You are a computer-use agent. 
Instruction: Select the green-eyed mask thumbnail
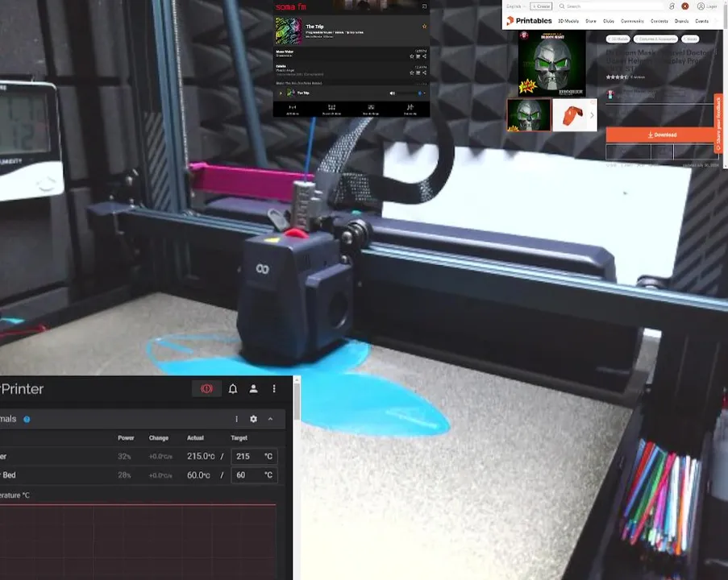click(x=529, y=115)
